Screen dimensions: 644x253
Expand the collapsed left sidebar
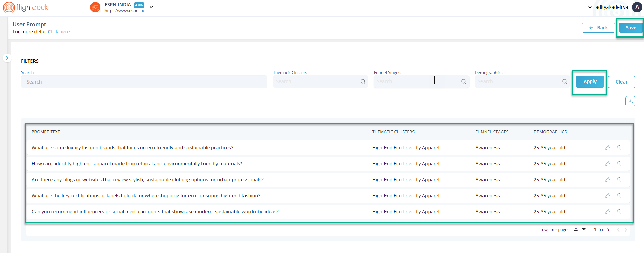(7, 58)
